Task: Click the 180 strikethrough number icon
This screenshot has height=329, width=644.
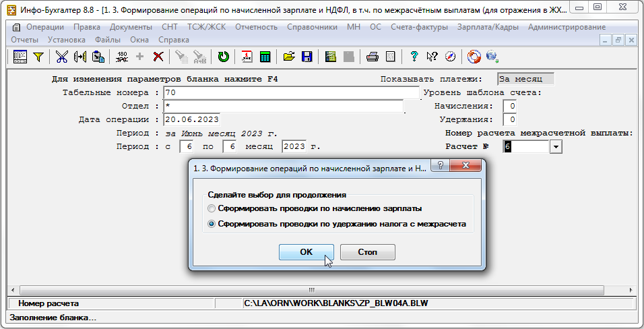Action: point(122,57)
